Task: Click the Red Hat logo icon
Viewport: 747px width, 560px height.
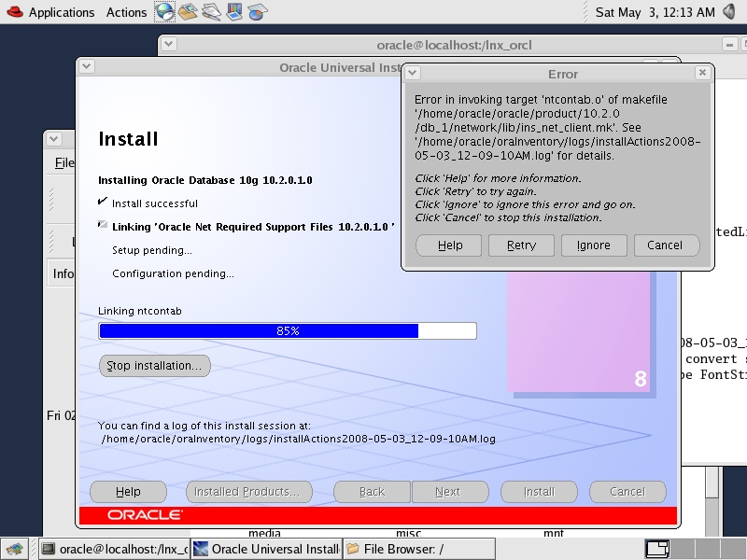Action: click(12, 12)
